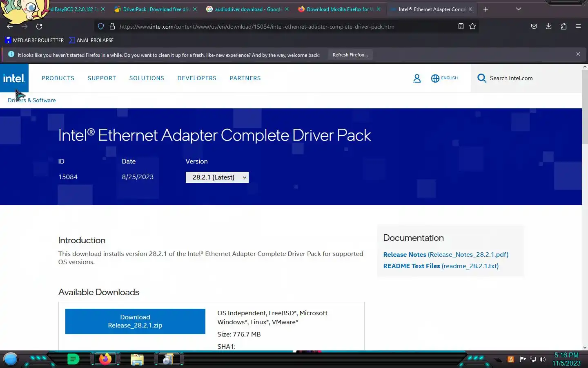Bookmark this page with the star

[472, 27]
